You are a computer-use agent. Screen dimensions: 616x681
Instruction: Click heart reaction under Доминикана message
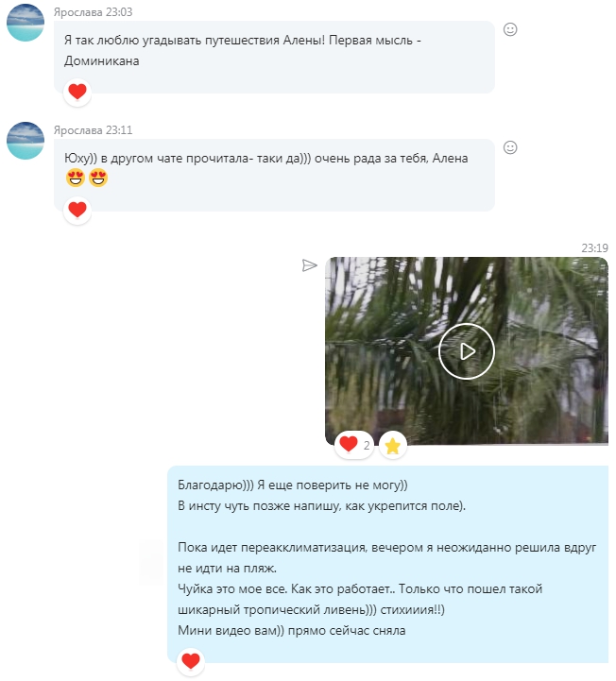click(x=77, y=92)
